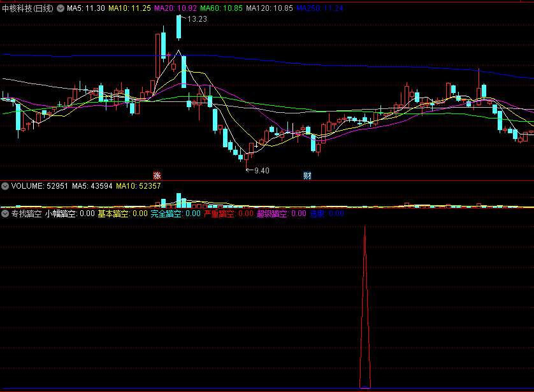The width and height of the screenshot is (534, 392).
Task: Select the 选股: 0.00 value
Action: tap(327, 214)
